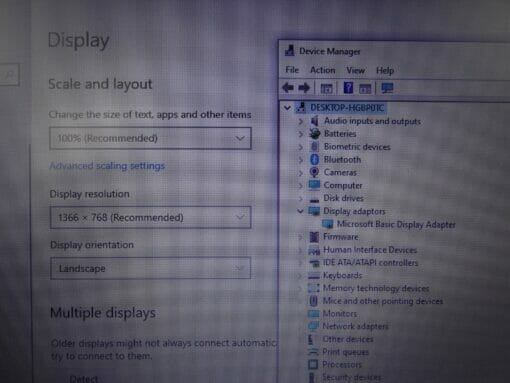Viewport: 510px width, 383px height.
Task: Open the Landscape display orientation dropdown
Action: [x=150, y=268]
